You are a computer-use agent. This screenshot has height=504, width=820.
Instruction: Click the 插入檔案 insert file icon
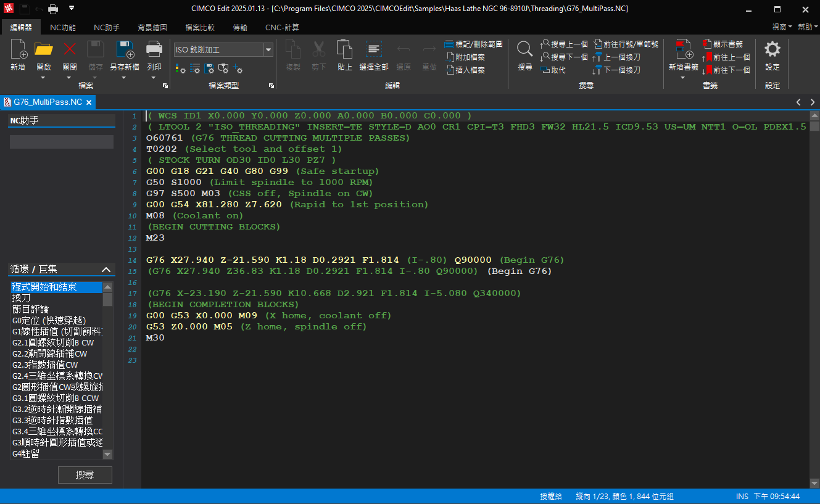point(449,70)
